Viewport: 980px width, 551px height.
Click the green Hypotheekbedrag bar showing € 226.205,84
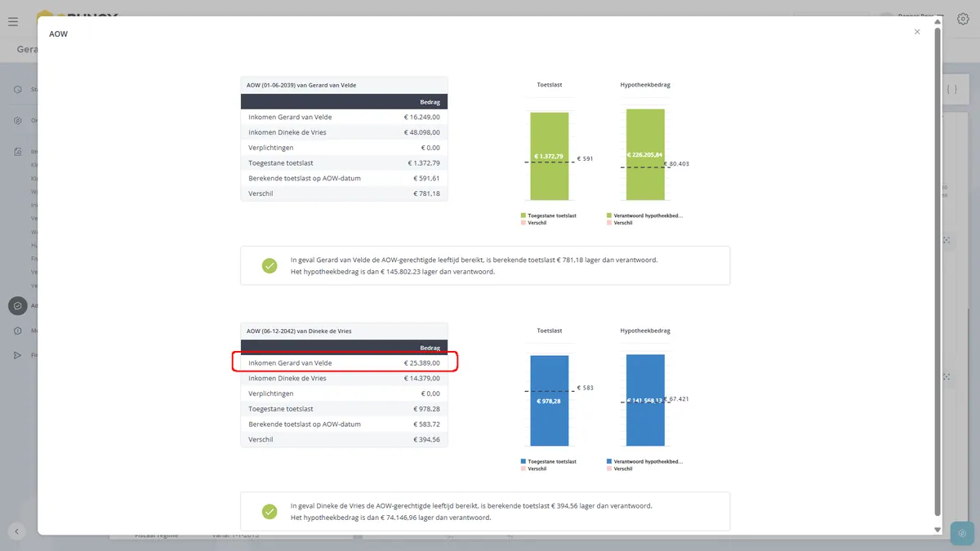(x=645, y=154)
